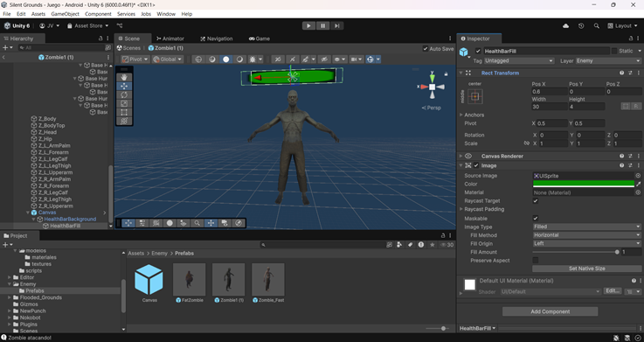Open Image Type dropdown set to Filled
Image resolution: width=644 pixels, height=342 pixels.
coord(586,227)
